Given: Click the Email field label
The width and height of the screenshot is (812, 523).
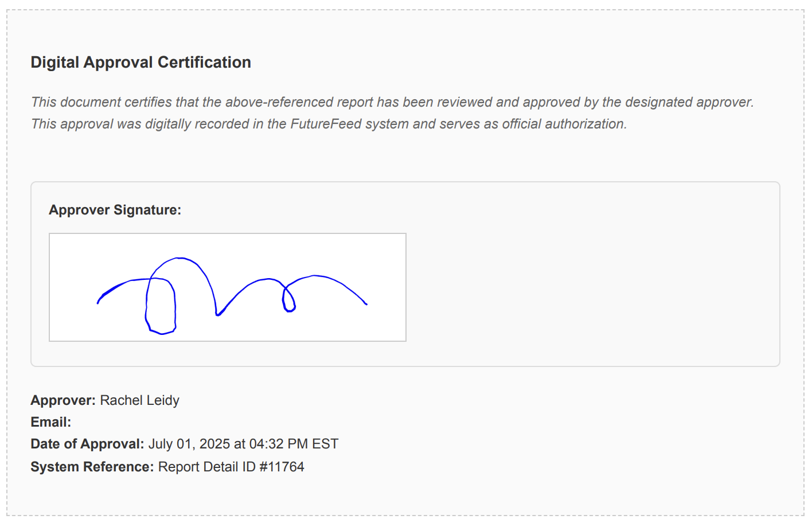Looking at the screenshot, I should (x=50, y=422).
